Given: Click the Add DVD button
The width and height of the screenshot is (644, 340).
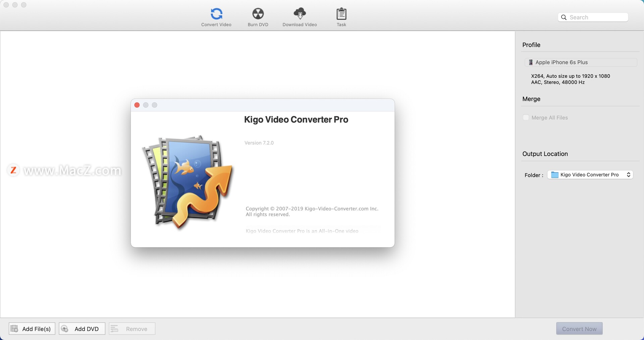Looking at the screenshot, I should tap(82, 329).
